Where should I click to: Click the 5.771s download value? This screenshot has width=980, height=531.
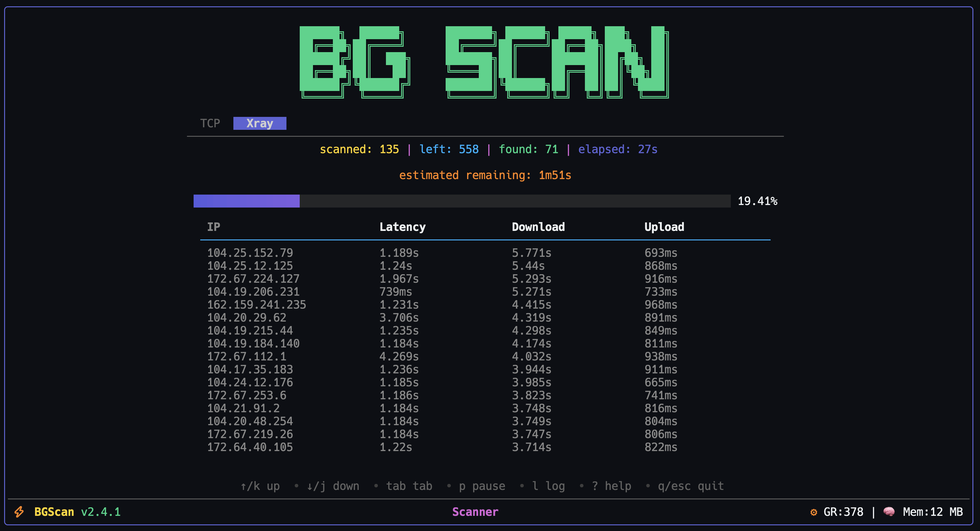[532, 253]
